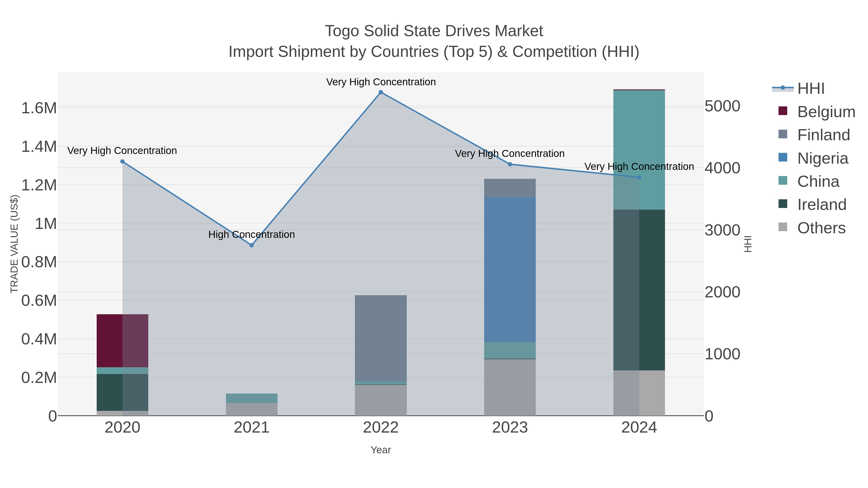Click the Ireland bar segment in 2020
868x488 pixels.
tap(122, 392)
